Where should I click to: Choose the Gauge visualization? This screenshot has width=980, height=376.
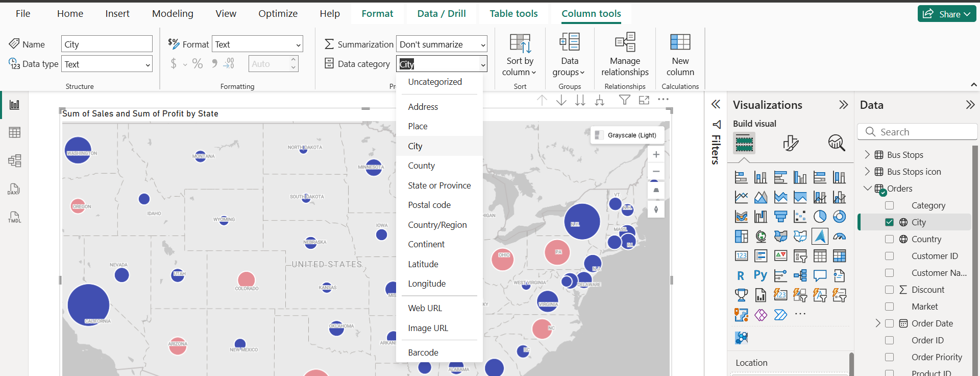click(839, 236)
